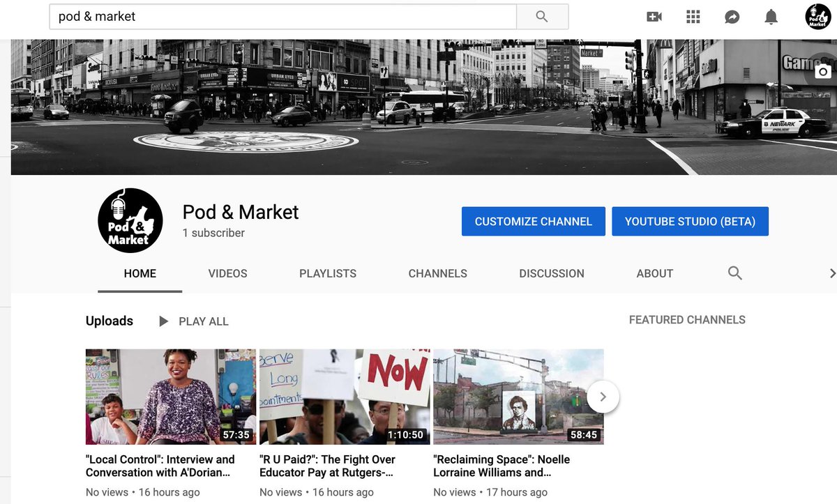Play the mural street scene thumbnail

pos(518,397)
